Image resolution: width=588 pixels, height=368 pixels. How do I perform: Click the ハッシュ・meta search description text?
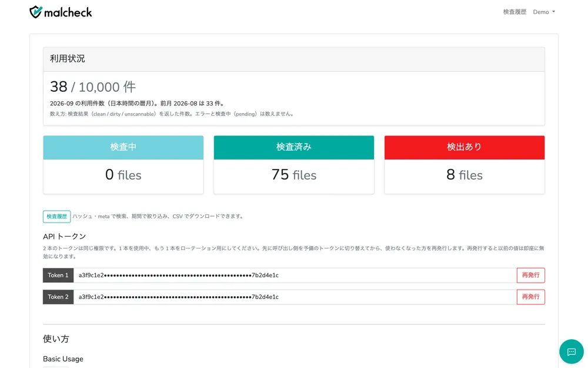point(158,216)
